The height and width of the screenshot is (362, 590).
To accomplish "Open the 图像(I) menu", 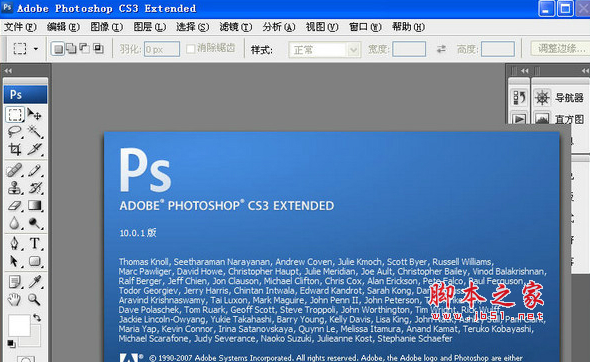I will [x=106, y=27].
